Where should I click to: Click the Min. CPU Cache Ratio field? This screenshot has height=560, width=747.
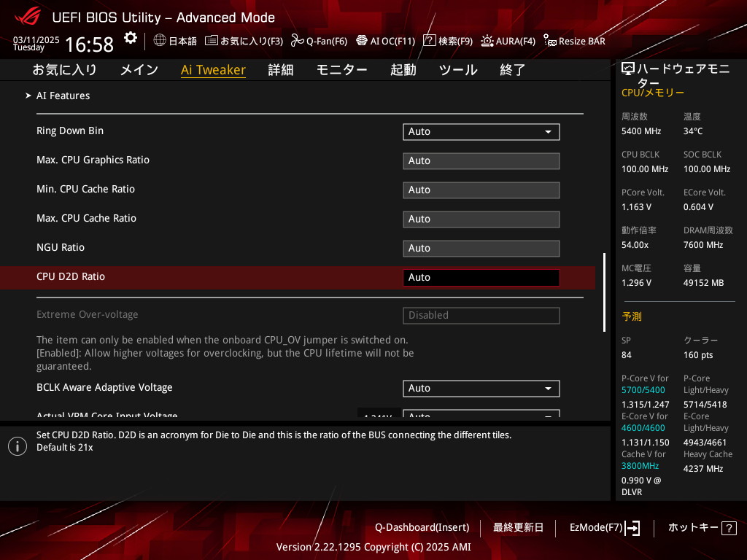(x=481, y=190)
